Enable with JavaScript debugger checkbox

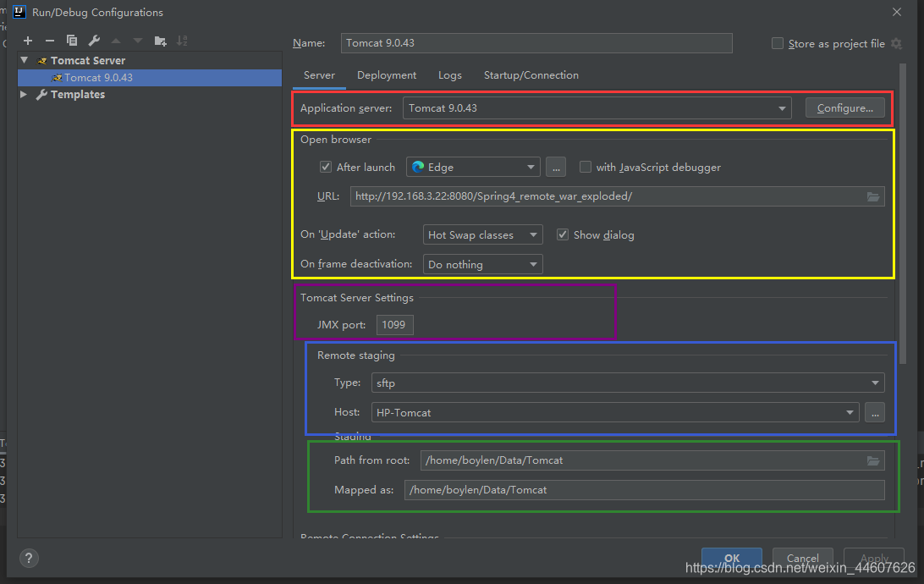[586, 167]
